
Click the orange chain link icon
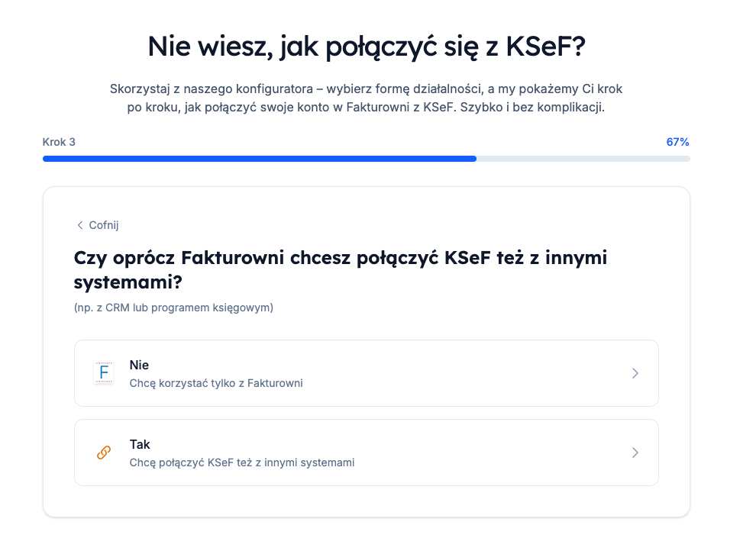[x=103, y=453]
